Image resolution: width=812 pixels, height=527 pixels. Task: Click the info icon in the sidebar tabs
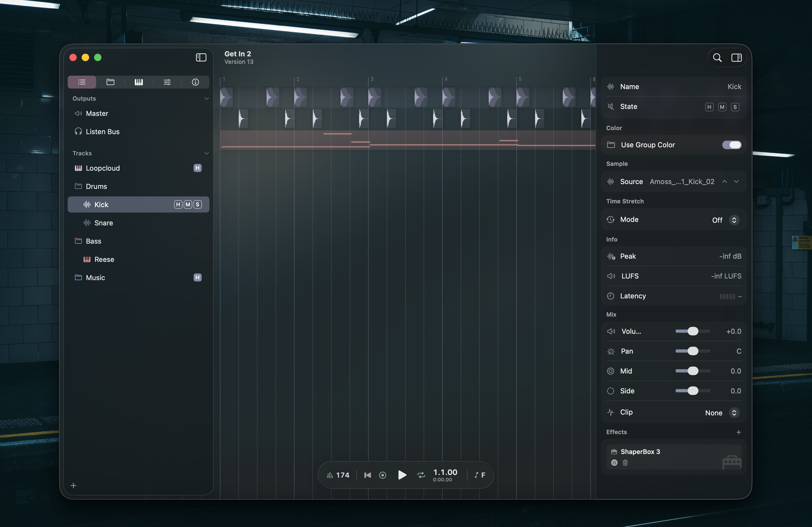click(x=195, y=82)
